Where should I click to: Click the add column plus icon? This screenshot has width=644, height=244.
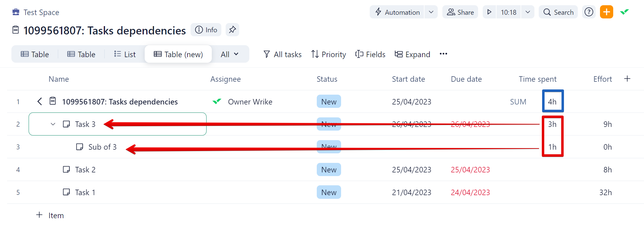(627, 79)
